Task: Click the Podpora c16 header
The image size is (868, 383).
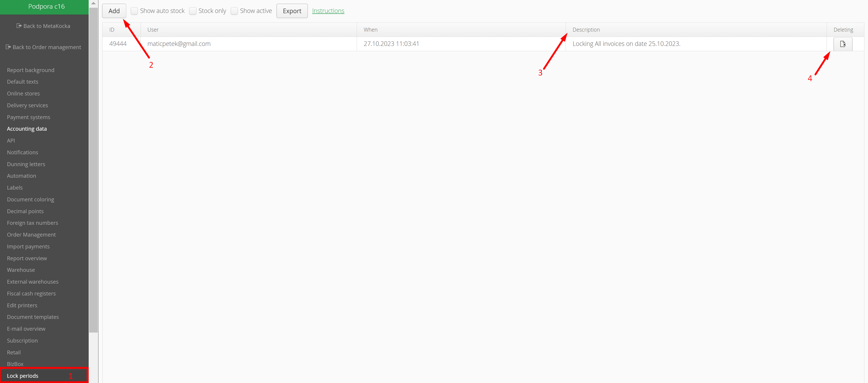Action: 46,6
